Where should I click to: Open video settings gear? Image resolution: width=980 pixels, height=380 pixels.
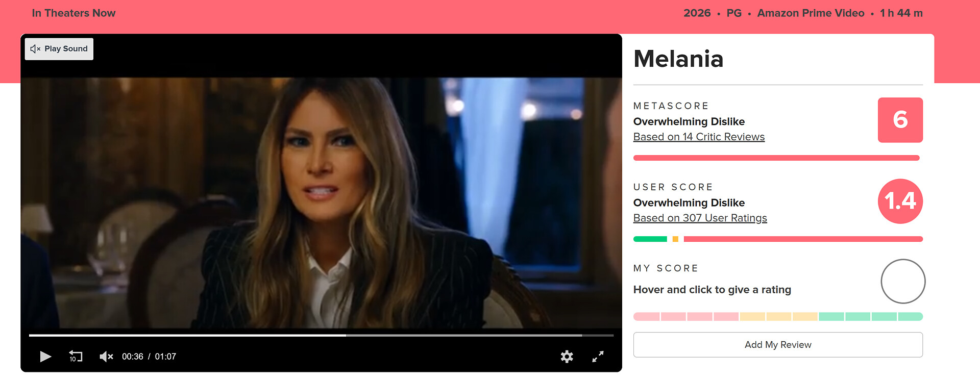pos(567,357)
